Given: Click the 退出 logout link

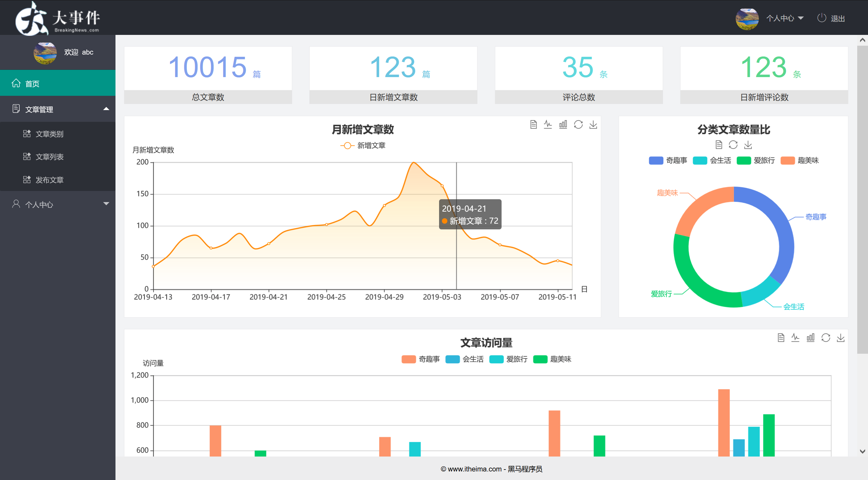Looking at the screenshot, I should [837, 18].
